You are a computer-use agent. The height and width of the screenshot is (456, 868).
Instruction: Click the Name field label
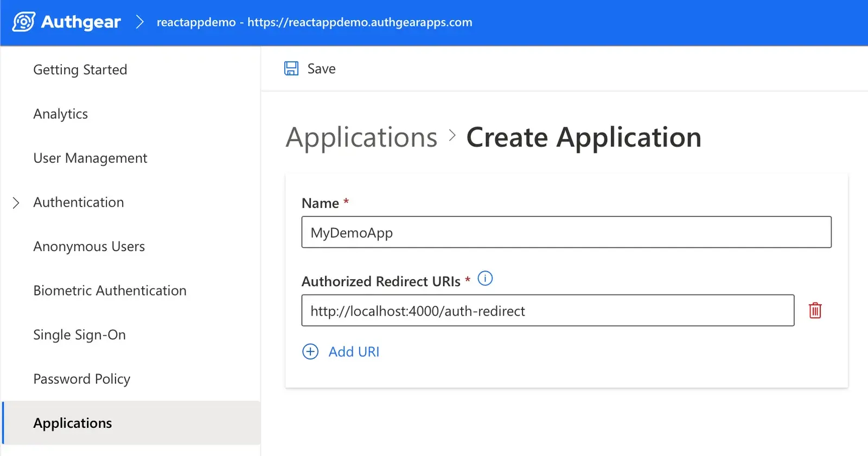point(320,203)
